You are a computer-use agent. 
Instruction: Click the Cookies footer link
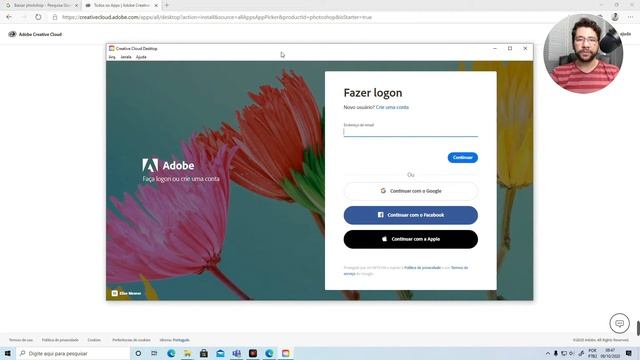(94, 340)
